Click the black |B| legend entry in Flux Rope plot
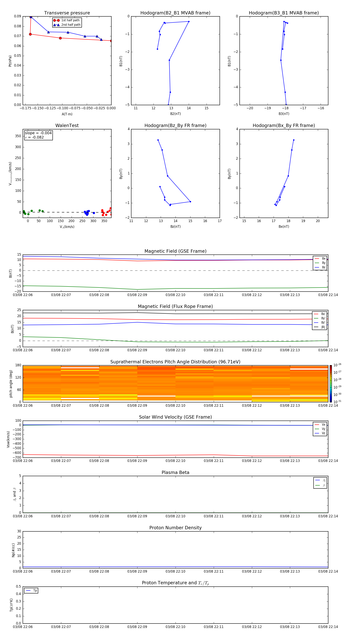This screenshot has width=351, height=644. [x=320, y=327]
